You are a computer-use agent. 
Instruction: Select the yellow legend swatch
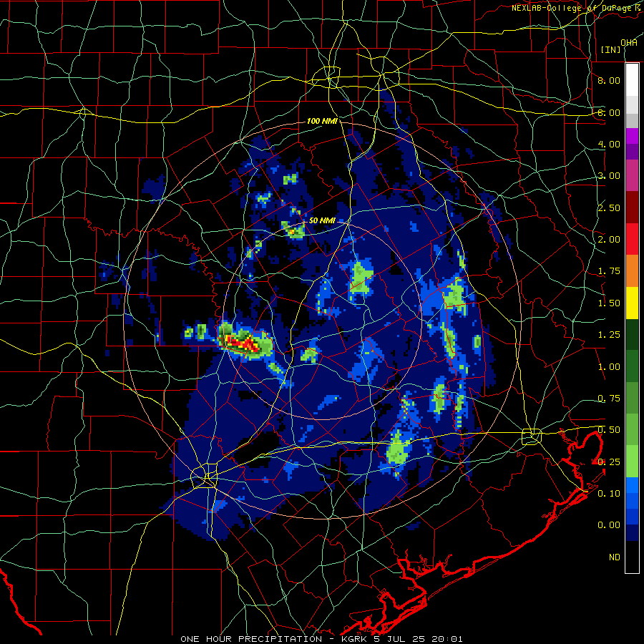coord(632,303)
